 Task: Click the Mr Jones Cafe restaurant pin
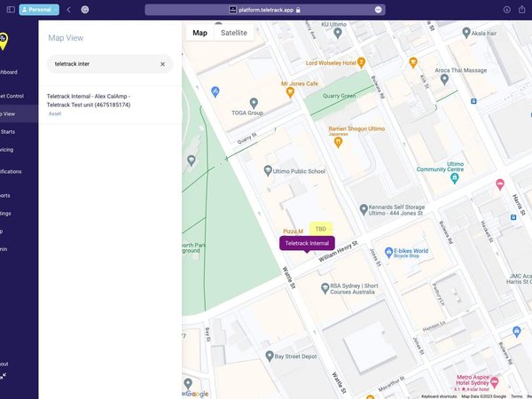pos(290,92)
